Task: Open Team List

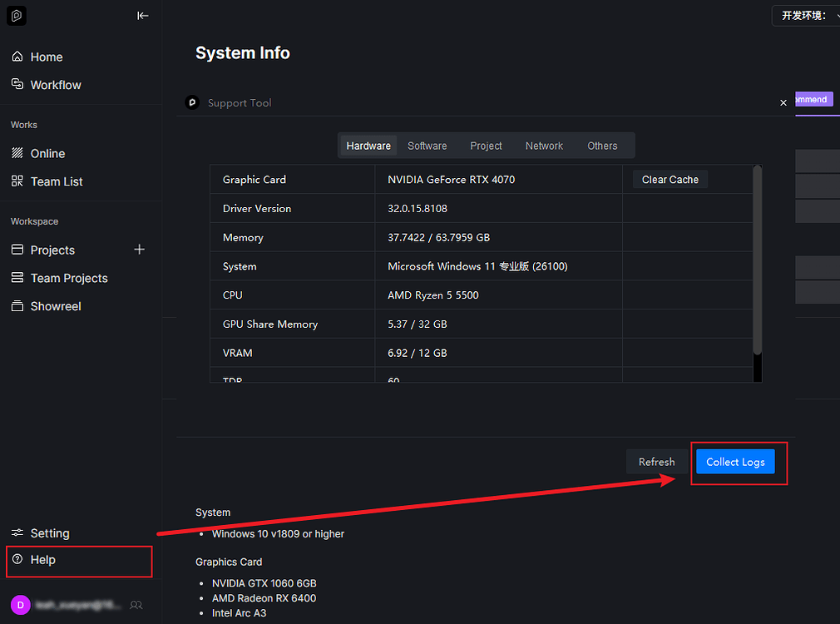Action: click(x=57, y=181)
